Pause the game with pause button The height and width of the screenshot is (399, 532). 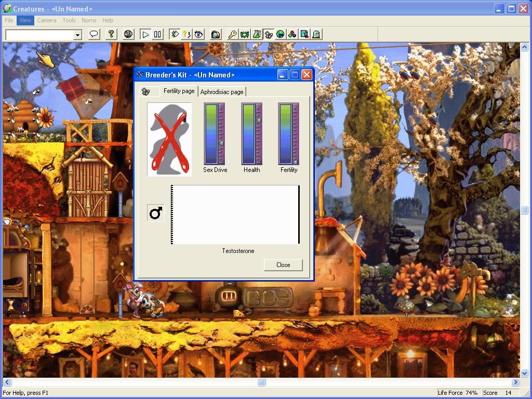[157, 34]
